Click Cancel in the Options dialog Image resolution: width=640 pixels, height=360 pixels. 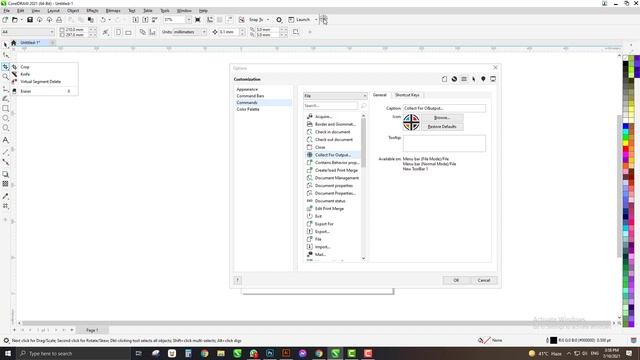484,280
